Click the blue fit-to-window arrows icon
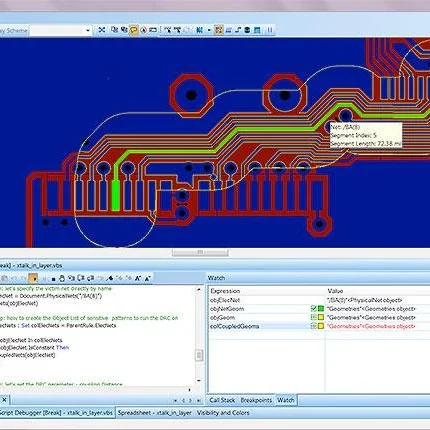This screenshot has height=430, width=430. (102, 30)
